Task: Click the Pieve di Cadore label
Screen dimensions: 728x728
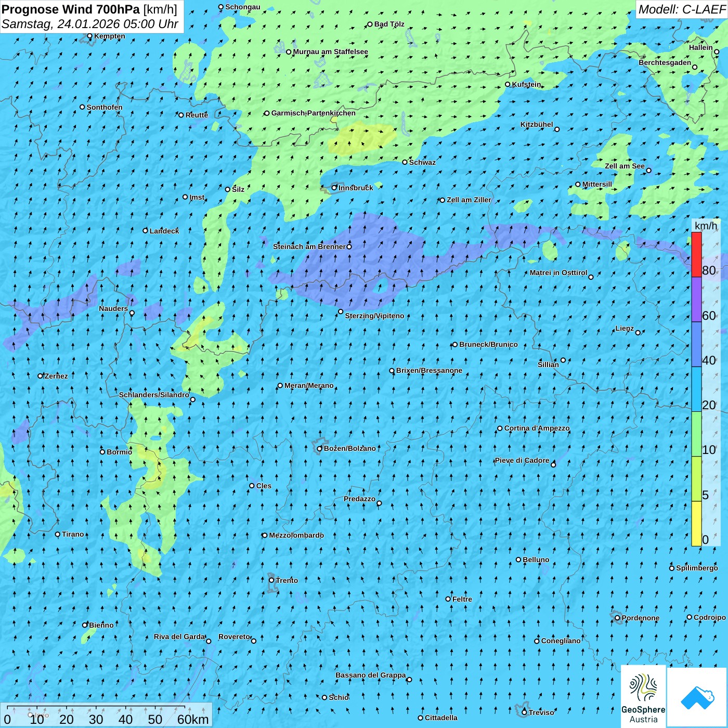Action: (x=522, y=460)
